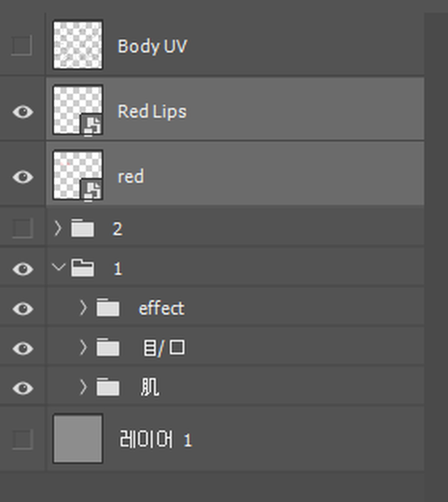Hide the Red Lips layer
The width and height of the screenshot is (448, 502).
[x=23, y=112]
